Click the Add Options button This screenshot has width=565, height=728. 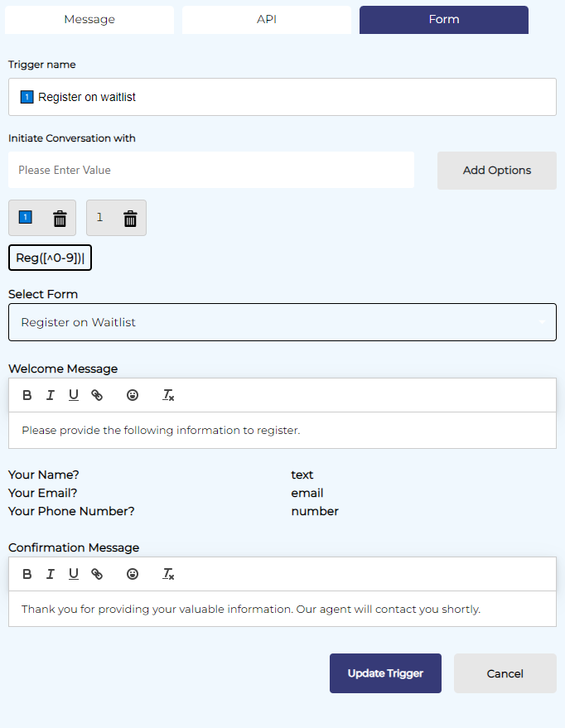pyautogui.click(x=496, y=170)
